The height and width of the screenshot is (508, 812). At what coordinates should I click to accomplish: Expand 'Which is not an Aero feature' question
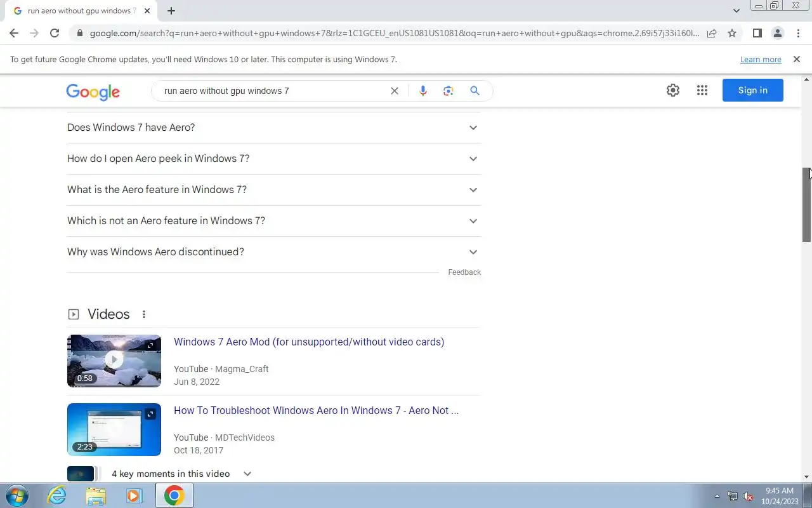coord(274,221)
